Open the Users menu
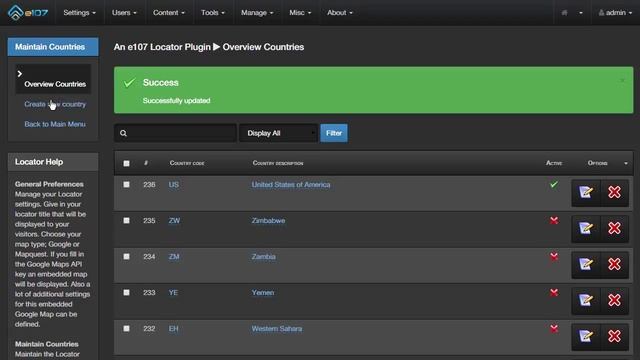This screenshot has height=360, width=640. (x=124, y=13)
